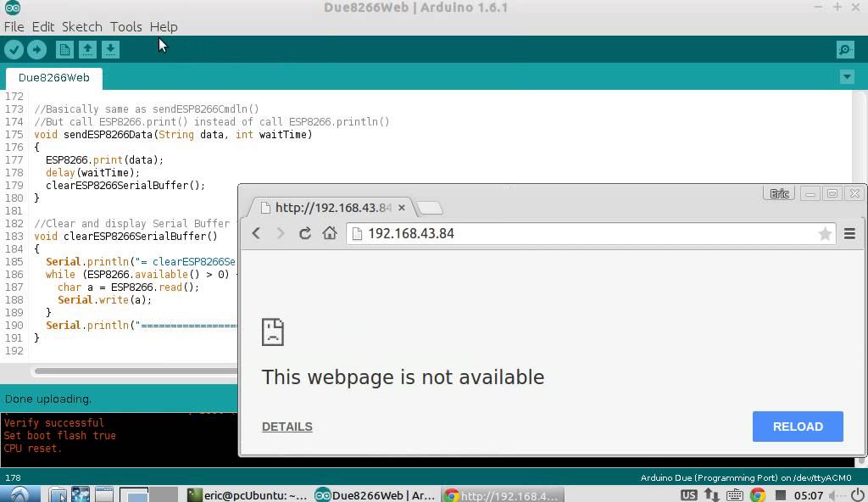
Task: Go forward in the Chrome browser
Action: click(280, 233)
